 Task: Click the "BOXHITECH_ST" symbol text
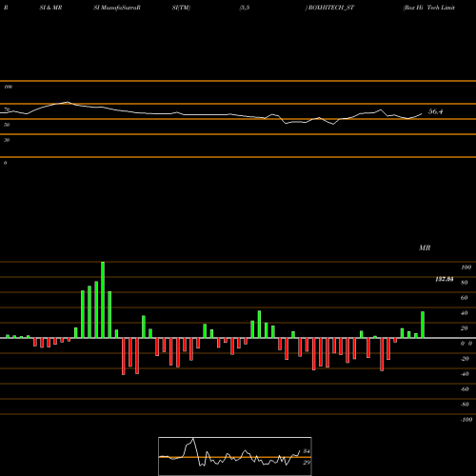point(331,8)
